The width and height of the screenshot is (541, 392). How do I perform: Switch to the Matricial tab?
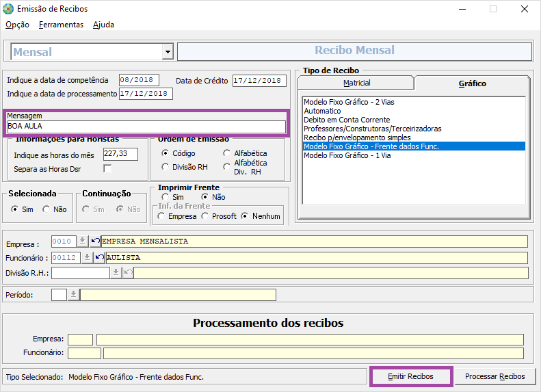click(x=356, y=83)
